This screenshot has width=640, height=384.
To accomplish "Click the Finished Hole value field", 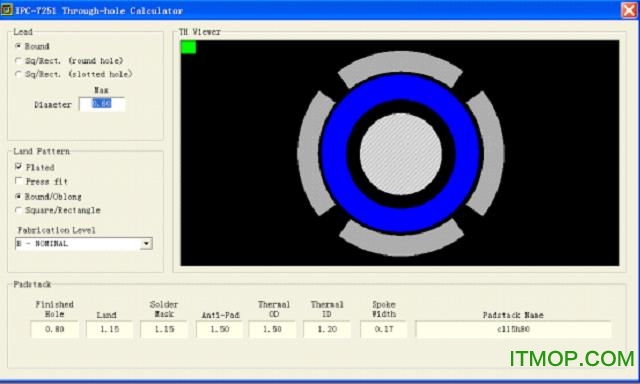I will pos(54,329).
